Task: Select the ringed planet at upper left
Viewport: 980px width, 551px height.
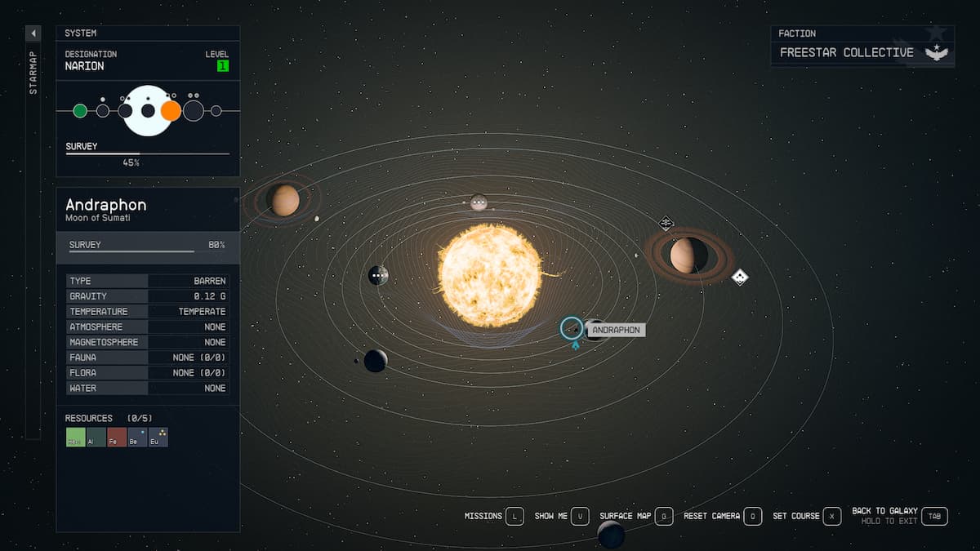Action: point(285,200)
